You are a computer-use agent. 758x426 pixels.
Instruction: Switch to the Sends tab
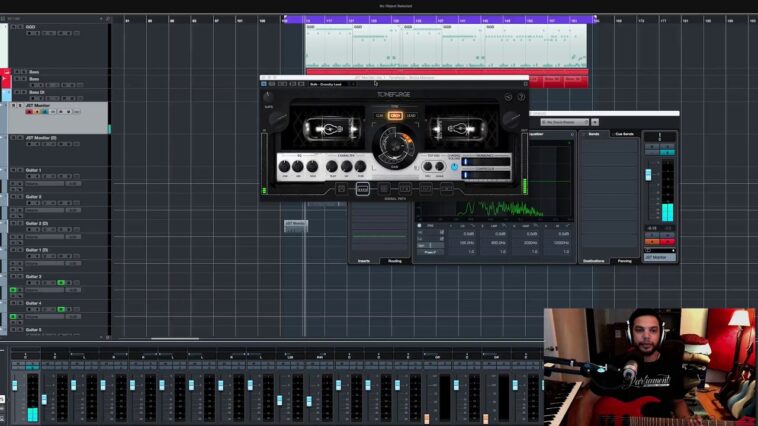pos(594,134)
